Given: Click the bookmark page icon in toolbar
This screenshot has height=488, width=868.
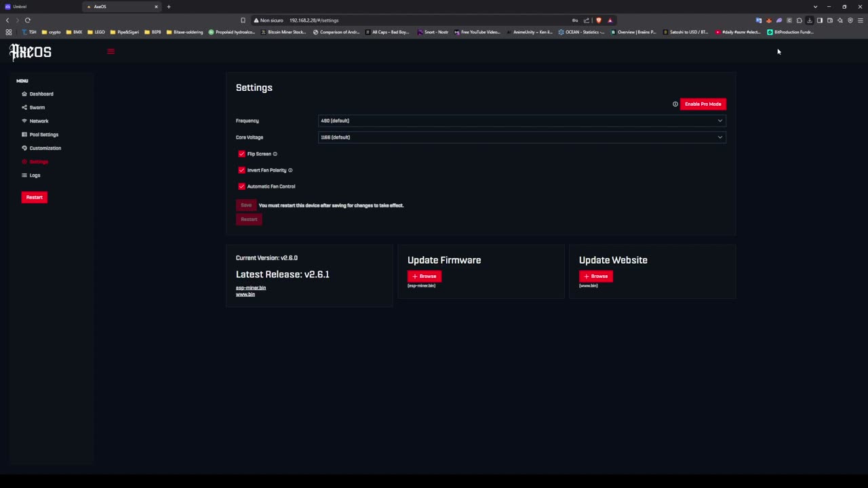Looking at the screenshot, I should click(x=243, y=20).
